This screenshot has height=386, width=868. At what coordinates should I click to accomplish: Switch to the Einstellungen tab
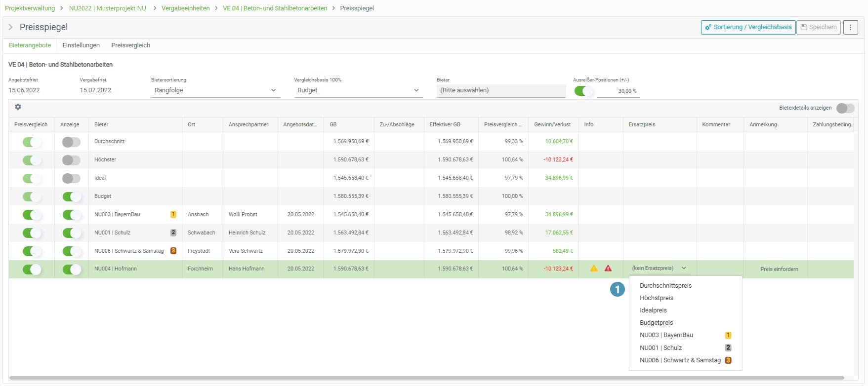coord(81,45)
